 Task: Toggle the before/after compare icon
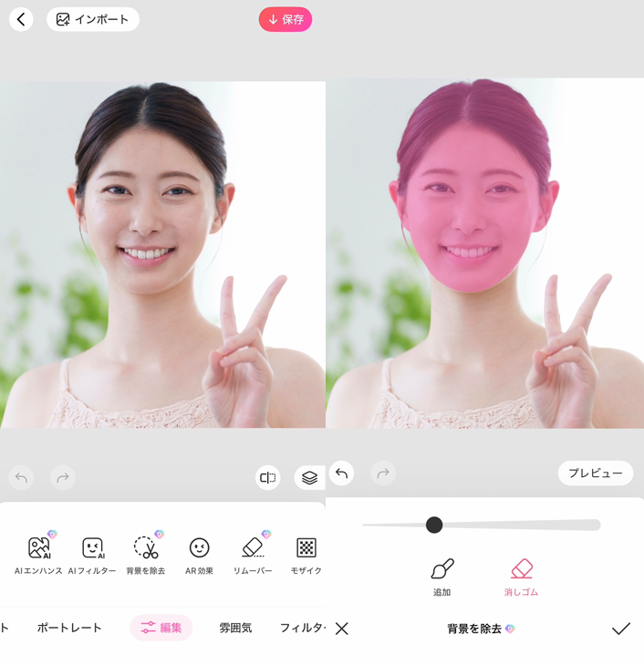(267, 478)
